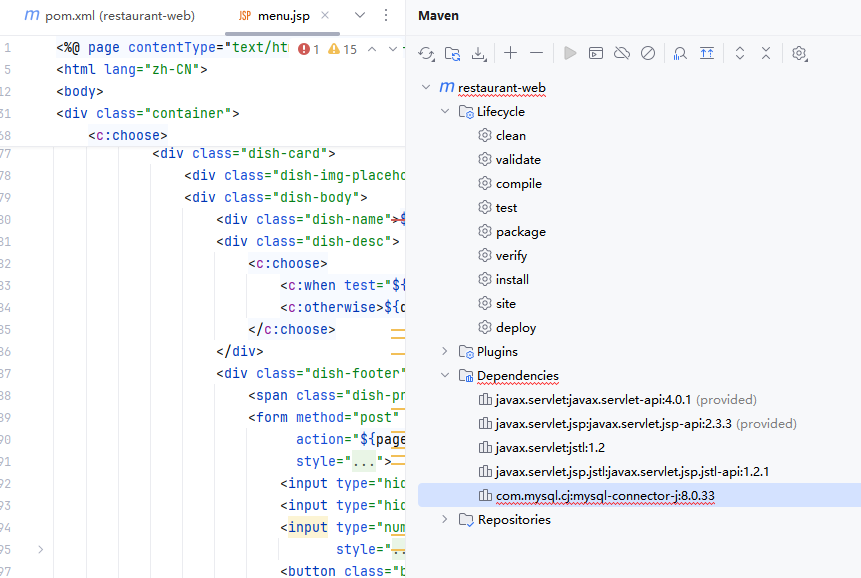Click restaurant-web Maven module icon
The height and width of the screenshot is (578, 861).
(446, 87)
